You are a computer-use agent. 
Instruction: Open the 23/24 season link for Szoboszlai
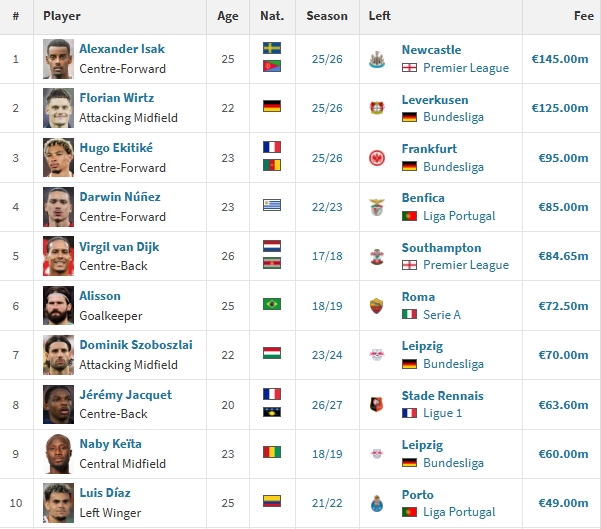tap(327, 355)
